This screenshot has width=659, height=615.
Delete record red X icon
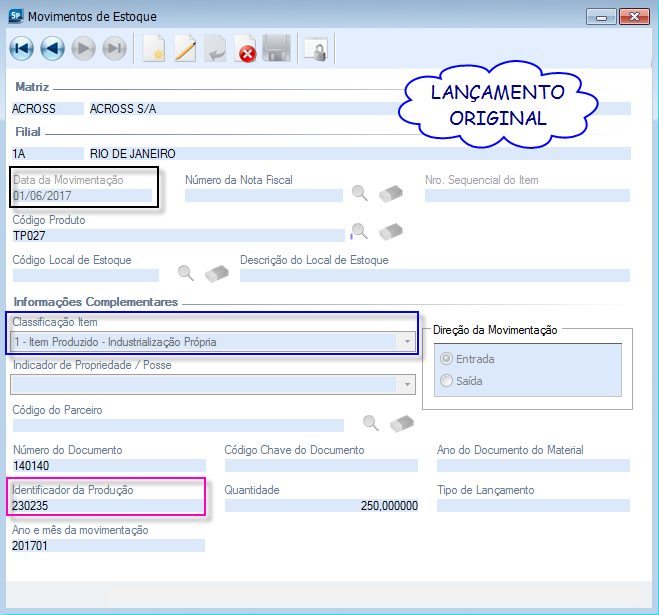point(245,49)
